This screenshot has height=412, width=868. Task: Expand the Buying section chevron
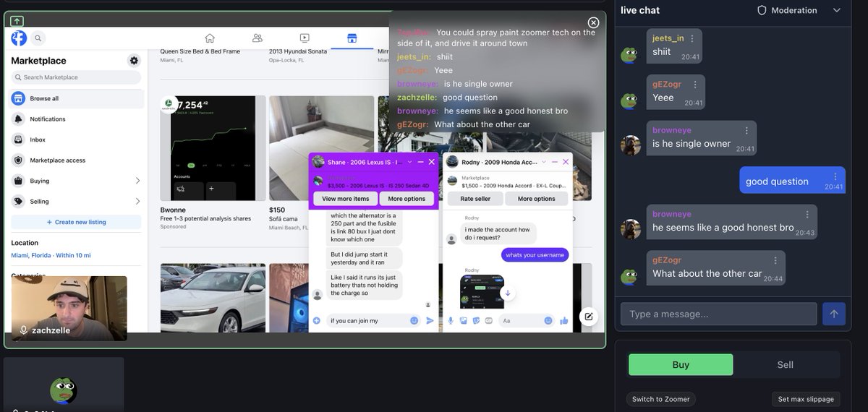[137, 181]
